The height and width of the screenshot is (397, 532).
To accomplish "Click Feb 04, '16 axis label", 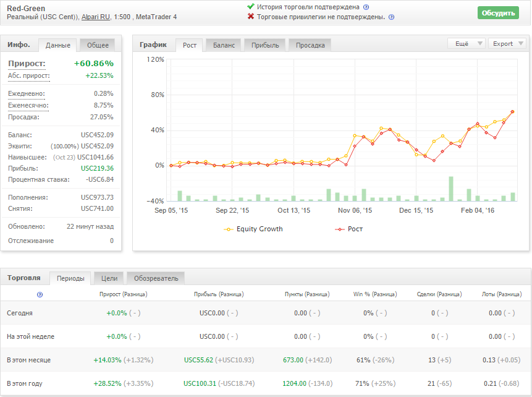I will pyautogui.click(x=478, y=210).
